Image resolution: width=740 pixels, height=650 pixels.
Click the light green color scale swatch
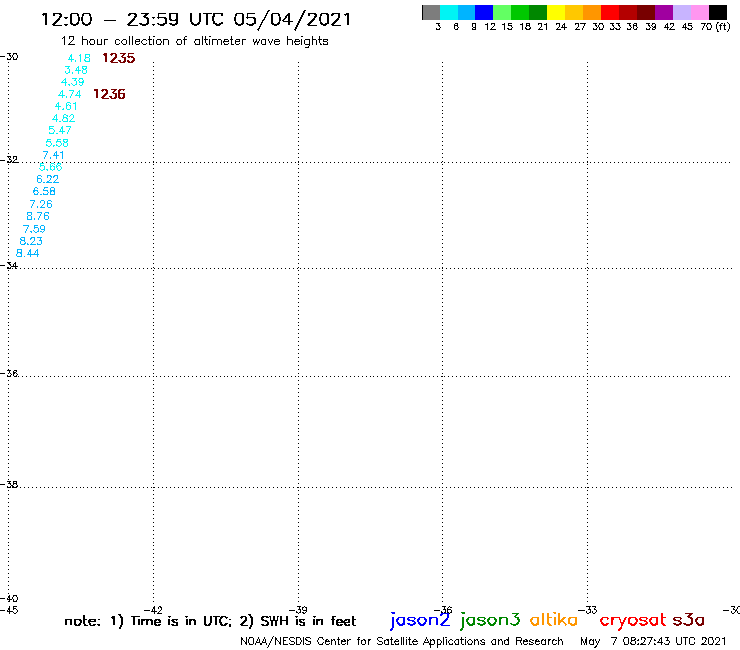pyautogui.click(x=502, y=12)
